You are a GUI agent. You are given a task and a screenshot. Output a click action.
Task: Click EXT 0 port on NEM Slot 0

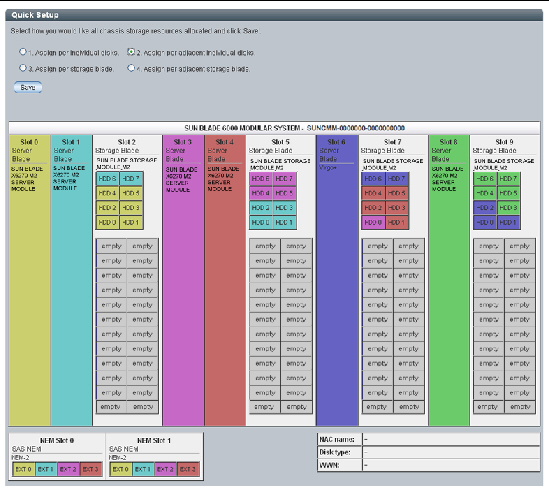click(24, 469)
